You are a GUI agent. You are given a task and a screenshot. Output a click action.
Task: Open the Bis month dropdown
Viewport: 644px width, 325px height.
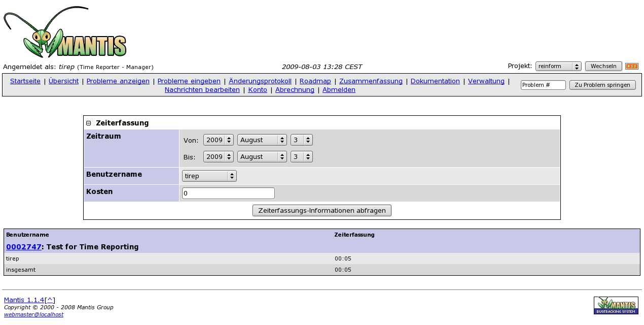pos(262,157)
